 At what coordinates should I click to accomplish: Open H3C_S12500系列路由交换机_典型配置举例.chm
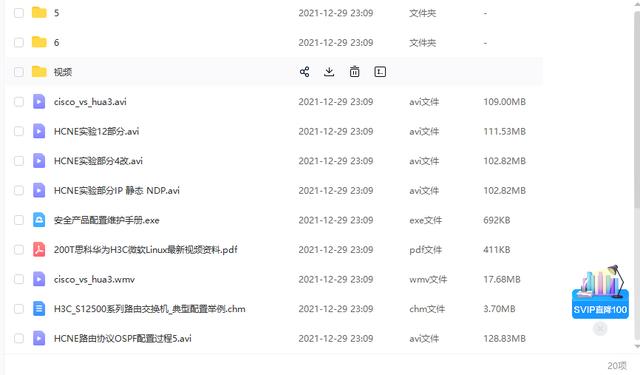[x=150, y=309]
